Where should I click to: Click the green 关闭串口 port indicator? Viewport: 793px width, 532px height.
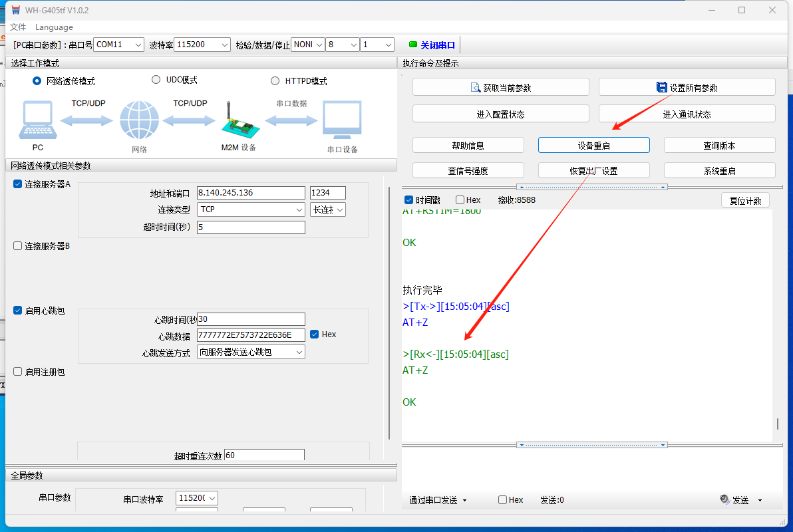413,45
